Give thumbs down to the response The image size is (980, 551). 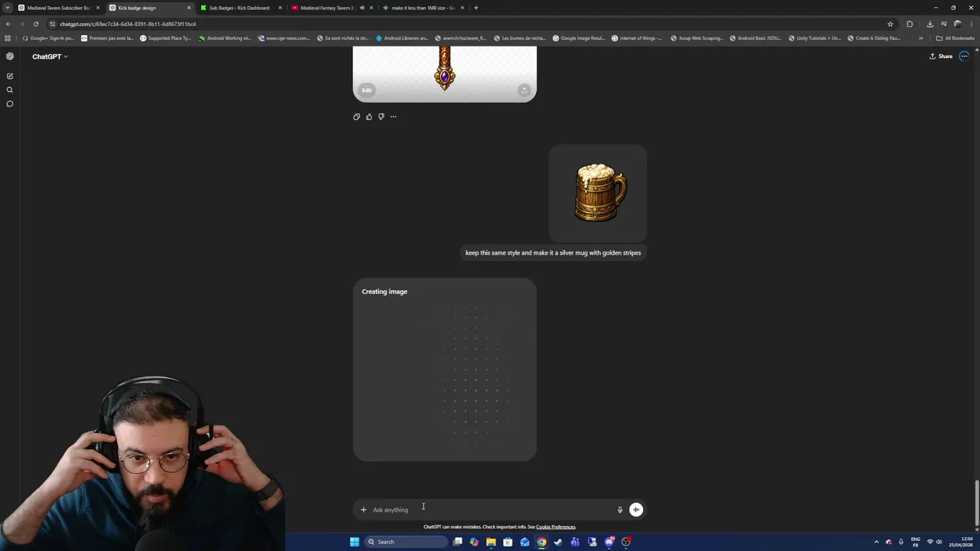click(x=381, y=116)
